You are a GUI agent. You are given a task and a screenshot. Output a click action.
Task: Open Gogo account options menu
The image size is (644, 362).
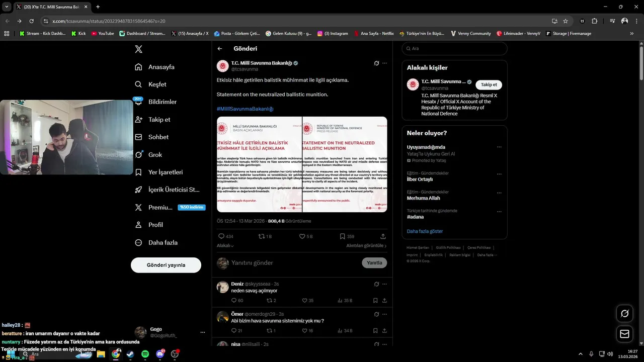point(203,332)
